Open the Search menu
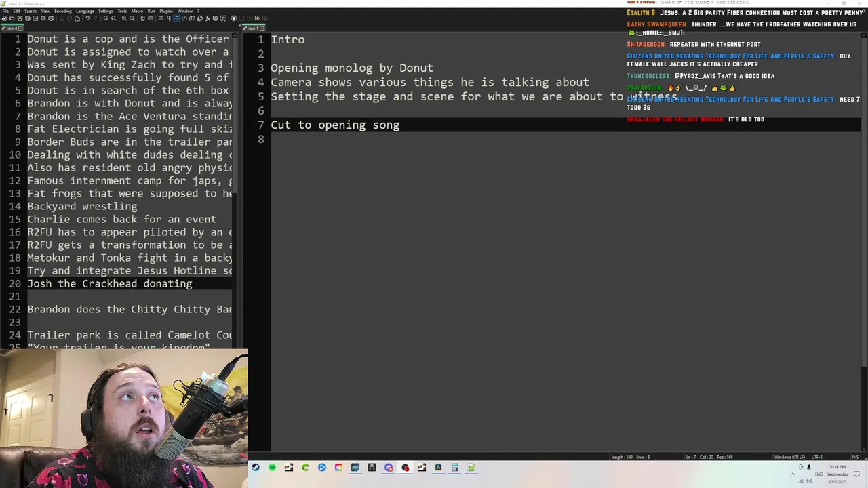The height and width of the screenshot is (488, 868). (x=31, y=11)
